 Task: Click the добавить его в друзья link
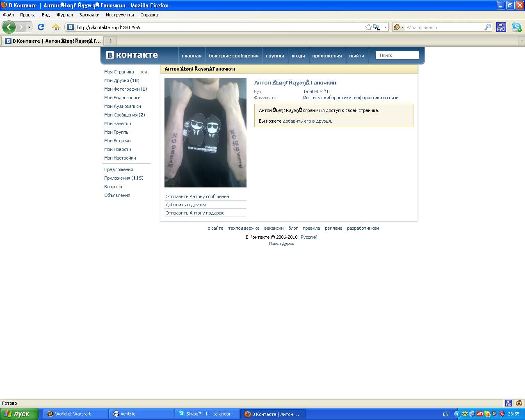coord(307,121)
